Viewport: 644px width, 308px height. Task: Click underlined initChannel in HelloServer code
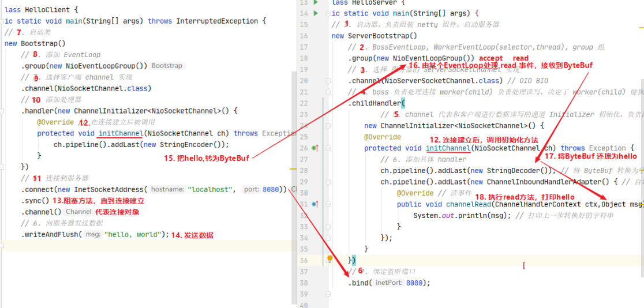(448, 148)
